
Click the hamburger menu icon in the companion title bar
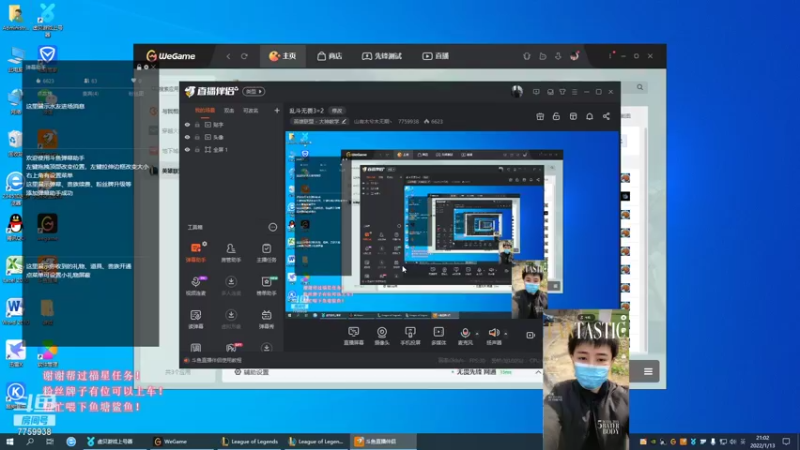[574, 92]
